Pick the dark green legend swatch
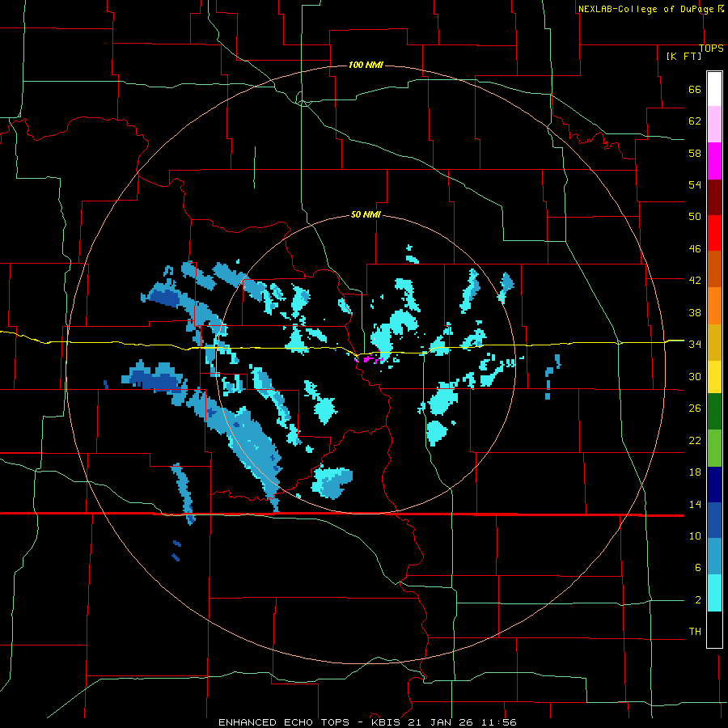 tap(714, 412)
